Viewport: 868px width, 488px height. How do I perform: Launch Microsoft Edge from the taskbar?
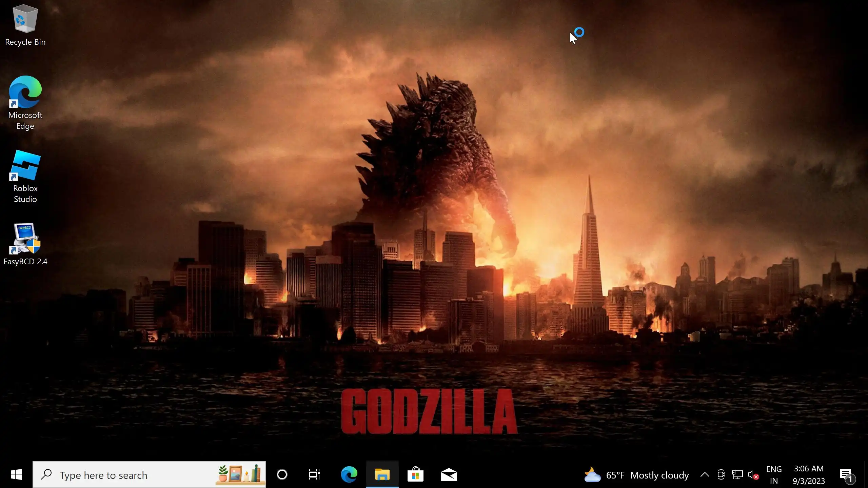[x=349, y=475]
